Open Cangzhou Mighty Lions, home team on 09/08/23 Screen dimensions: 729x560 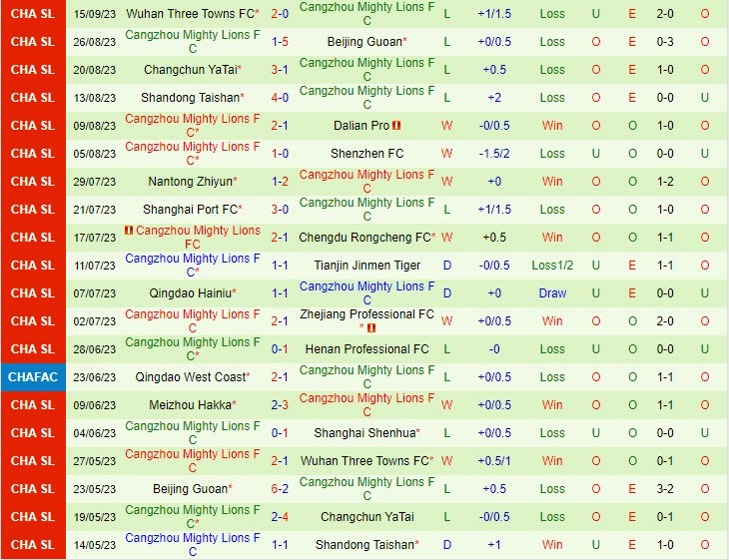[x=193, y=126]
